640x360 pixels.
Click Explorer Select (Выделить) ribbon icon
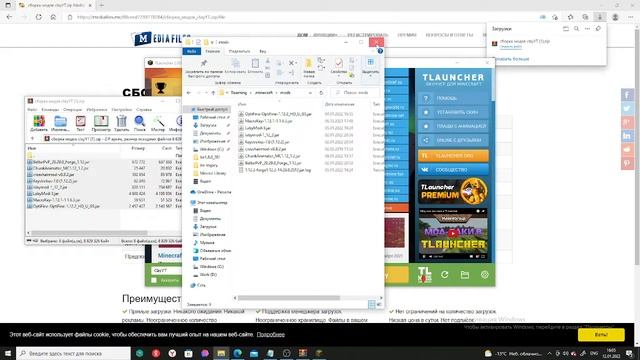pos(371,62)
